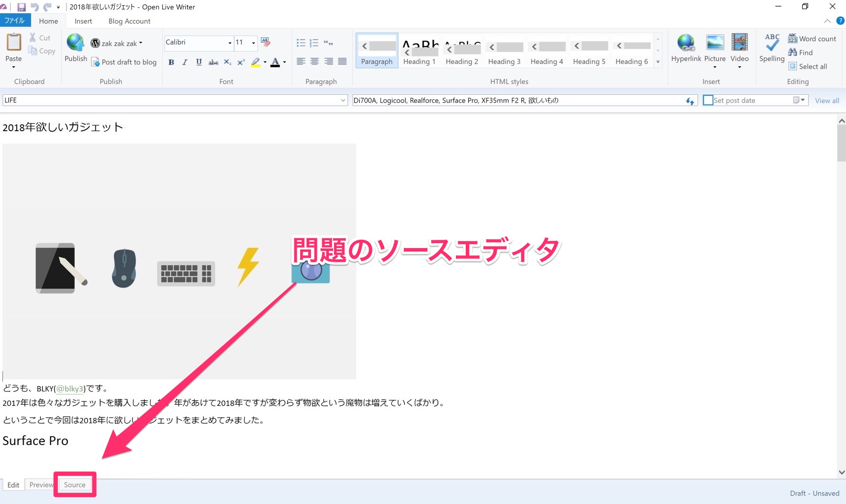Apply the Heading 4 style
The height and width of the screenshot is (504, 846).
click(x=547, y=51)
